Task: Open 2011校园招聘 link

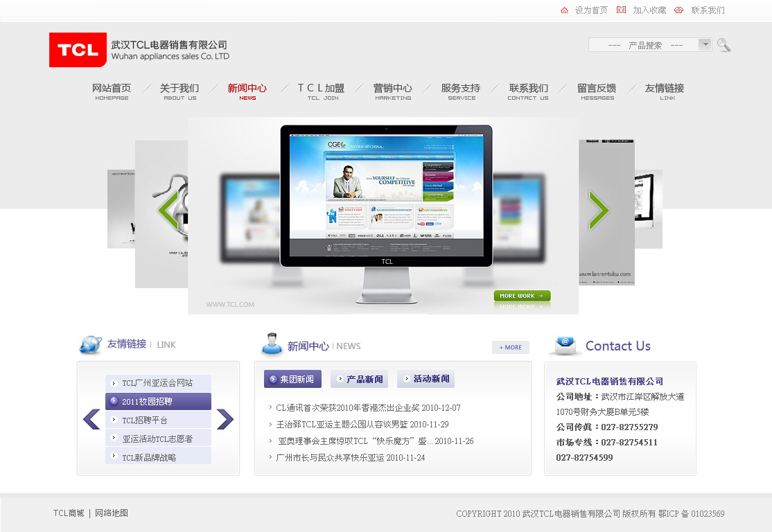Action: pyautogui.click(x=158, y=402)
